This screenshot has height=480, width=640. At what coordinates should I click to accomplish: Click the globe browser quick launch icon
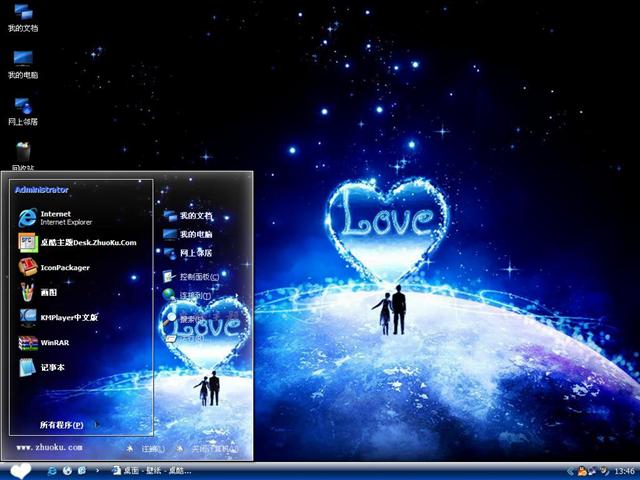67,471
